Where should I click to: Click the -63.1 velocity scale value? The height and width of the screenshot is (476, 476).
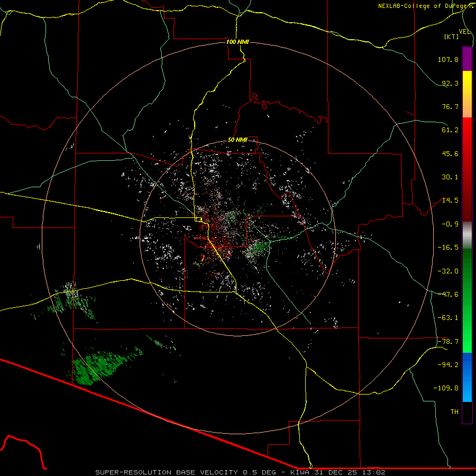pyautogui.click(x=448, y=318)
